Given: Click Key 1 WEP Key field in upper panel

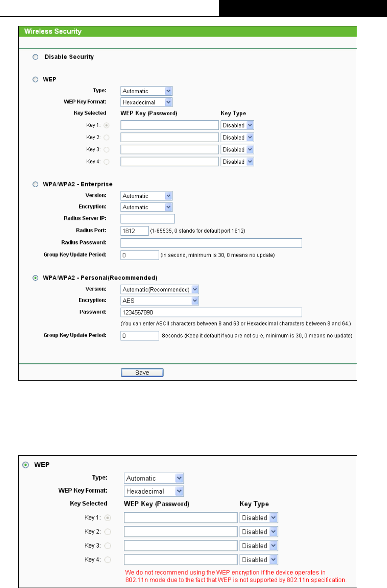Looking at the screenshot, I should [169, 125].
